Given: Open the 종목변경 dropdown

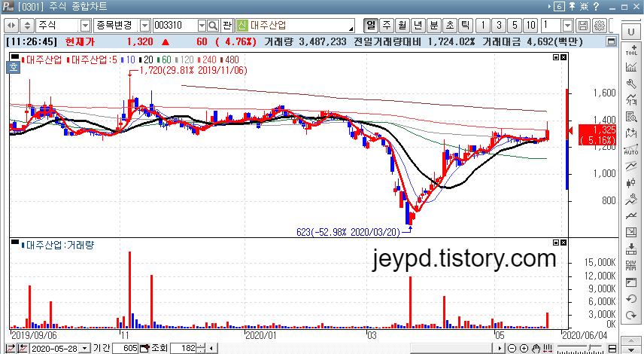Looking at the screenshot, I should coord(145,26).
